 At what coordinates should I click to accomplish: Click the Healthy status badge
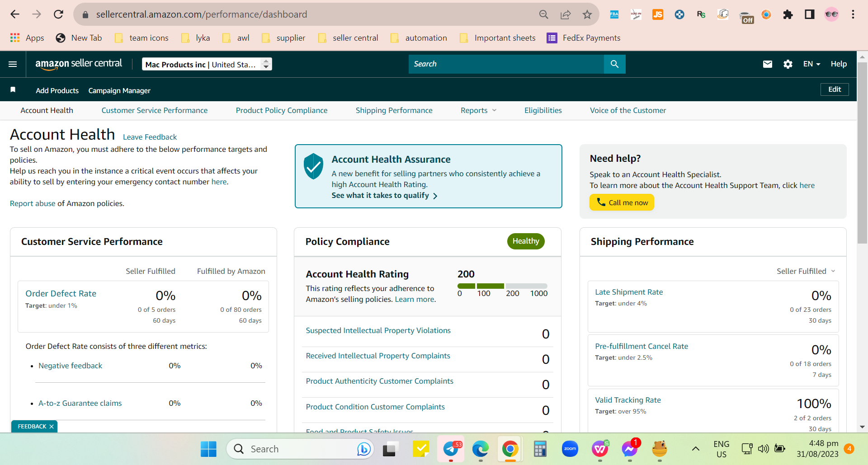526,241
